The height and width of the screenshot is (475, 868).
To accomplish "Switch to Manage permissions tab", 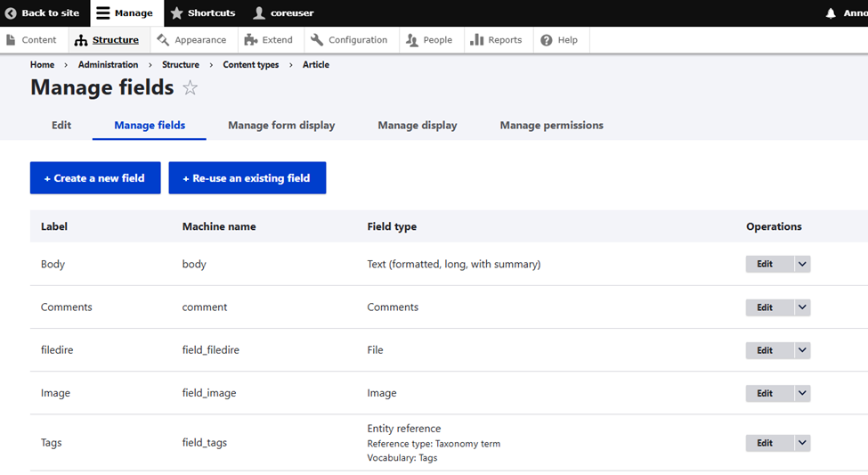I will (x=551, y=126).
